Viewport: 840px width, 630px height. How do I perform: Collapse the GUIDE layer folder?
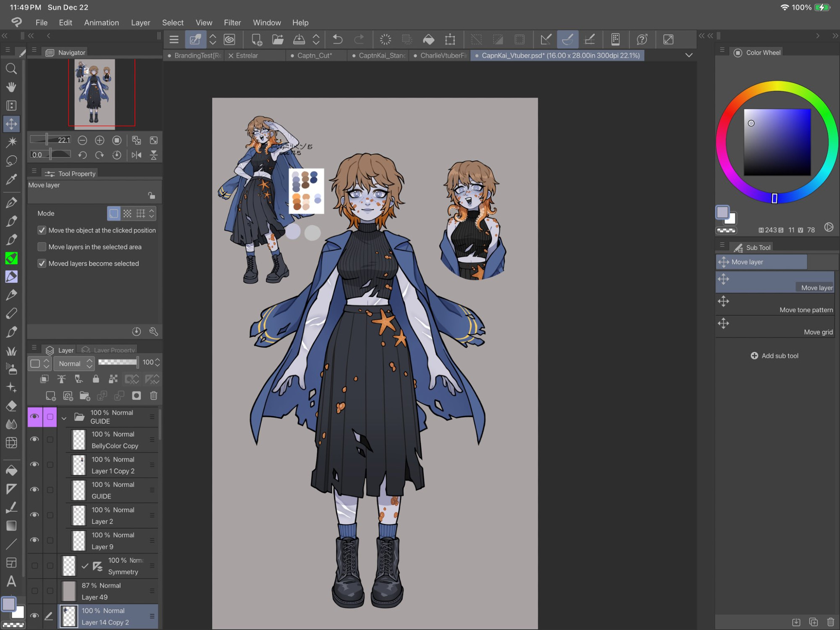[64, 418]
